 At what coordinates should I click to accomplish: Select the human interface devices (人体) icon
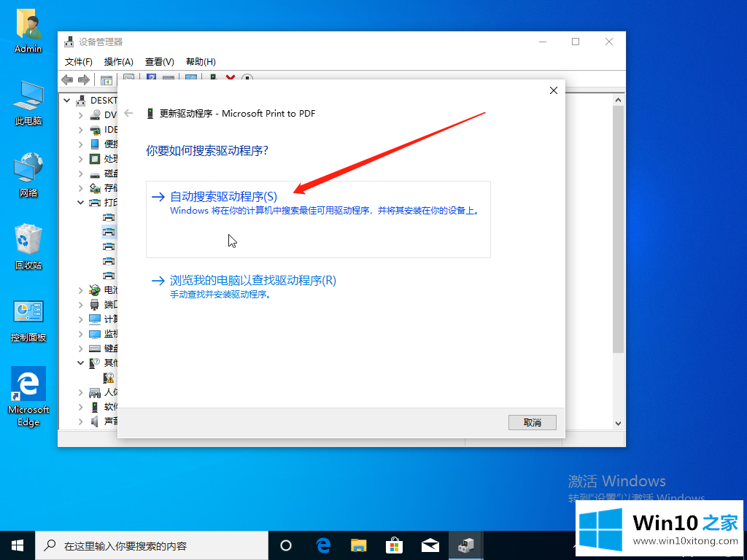96,392
